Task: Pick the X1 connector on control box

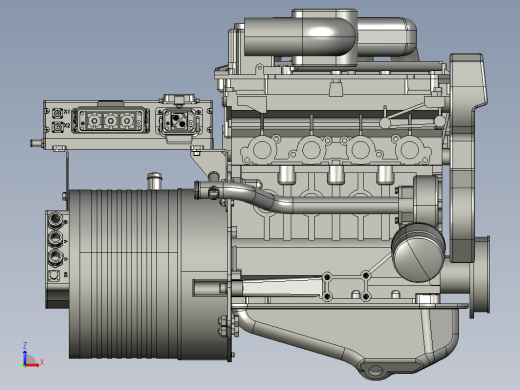Action: (x=58, y=113)
